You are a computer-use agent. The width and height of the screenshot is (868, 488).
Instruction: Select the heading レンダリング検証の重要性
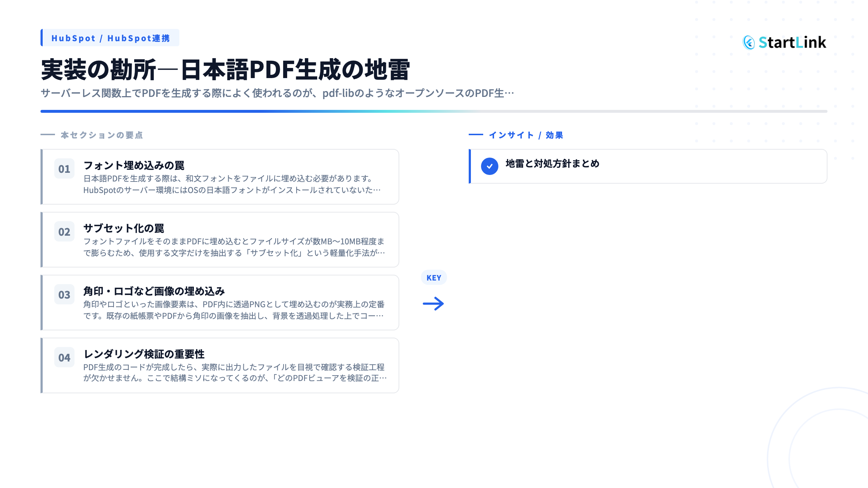[x=144, y=354]
